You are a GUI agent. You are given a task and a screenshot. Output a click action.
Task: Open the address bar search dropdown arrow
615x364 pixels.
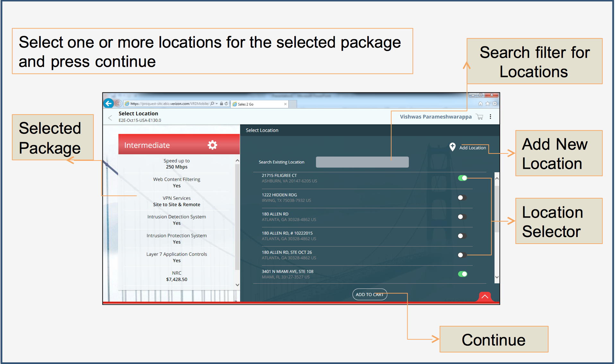217,104
